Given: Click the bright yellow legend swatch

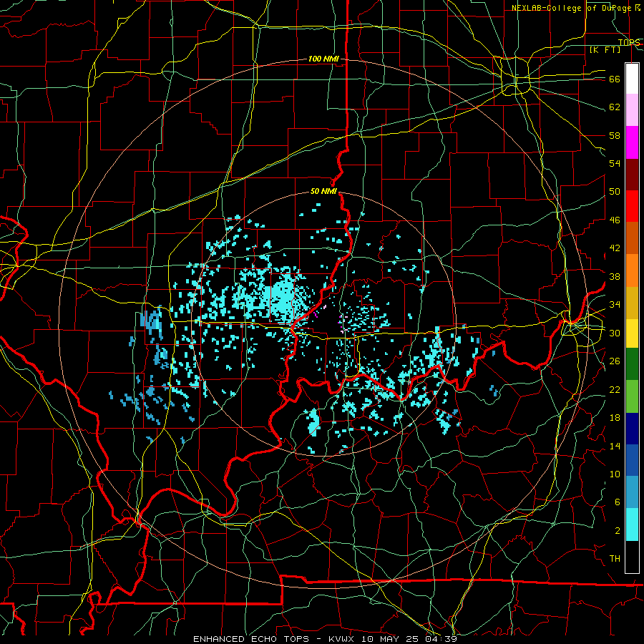Looking at the screenshot, I should coord(632,333).
